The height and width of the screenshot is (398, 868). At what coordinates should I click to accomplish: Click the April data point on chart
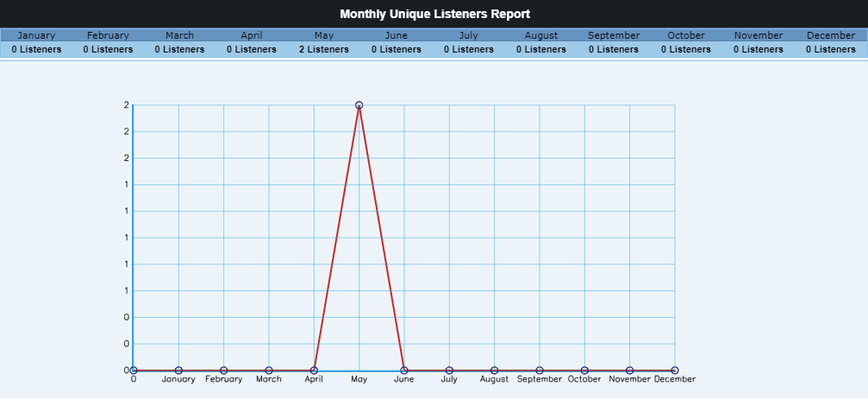(314, 370)
